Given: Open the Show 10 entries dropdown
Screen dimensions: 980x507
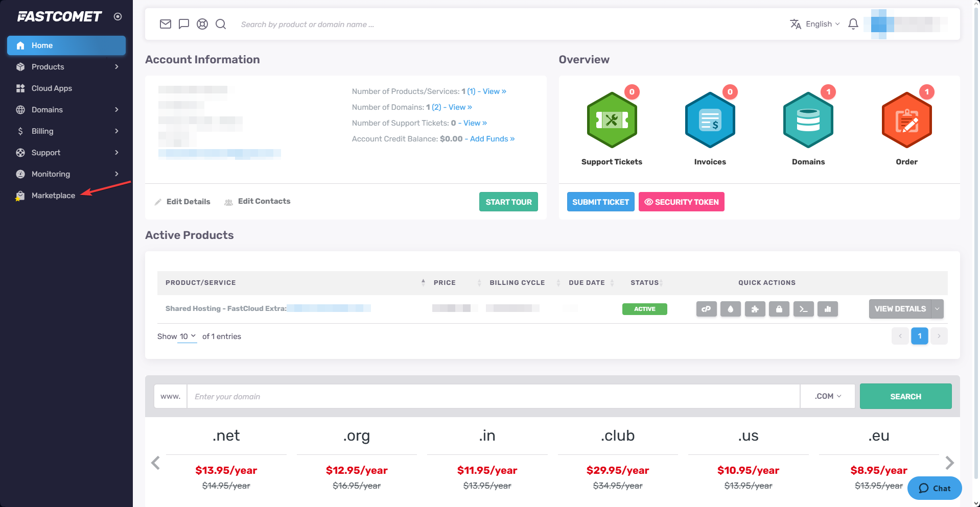Looking at the screenshot, I should 187,336.
